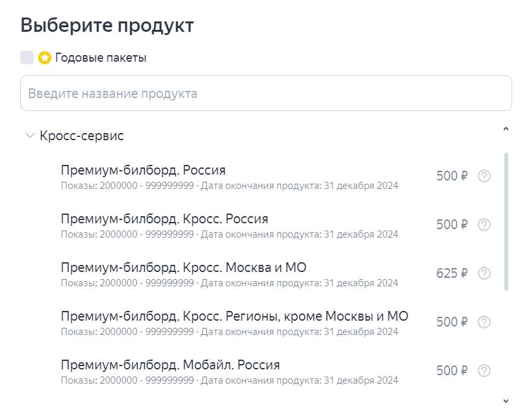Enable the Годовые пакеты checkbox
Screen dimensions: 529x420
tap(27, 58)
